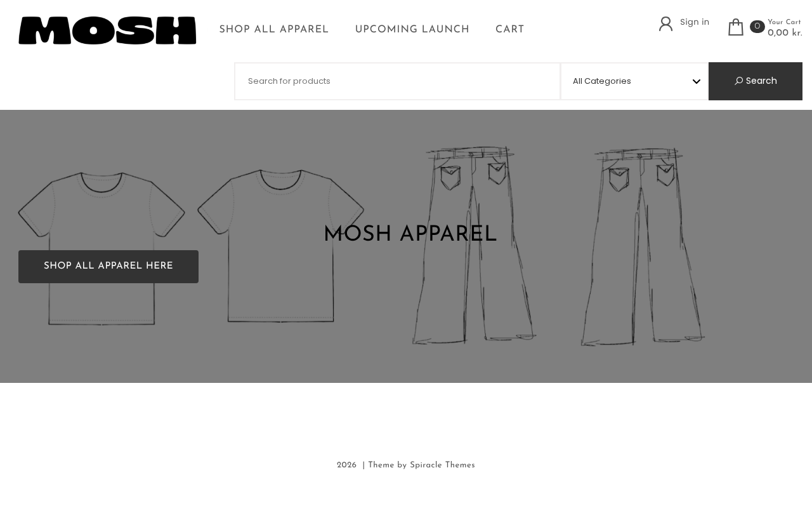Click the shopping bag cart icon
Viewport: 812px width, 508px height.
coord(735,27)
